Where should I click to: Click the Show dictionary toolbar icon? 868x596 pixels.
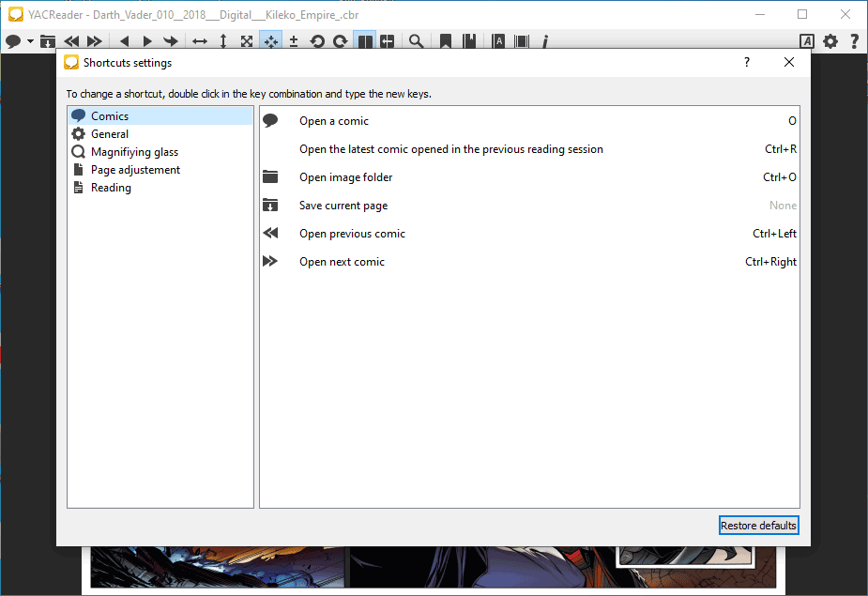[x=498, y=41]
